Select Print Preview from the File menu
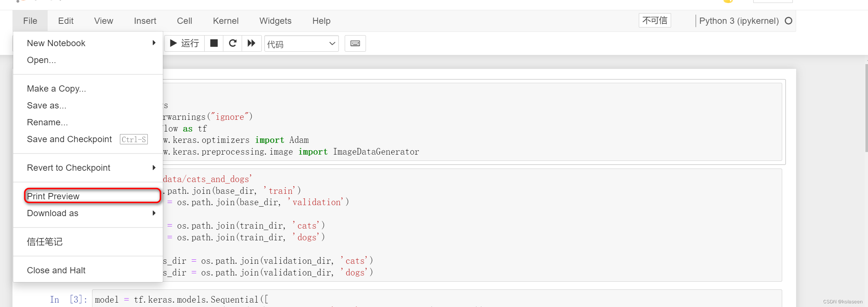The image size is (868, 307). pyautogui.click(x=88, y=196)
